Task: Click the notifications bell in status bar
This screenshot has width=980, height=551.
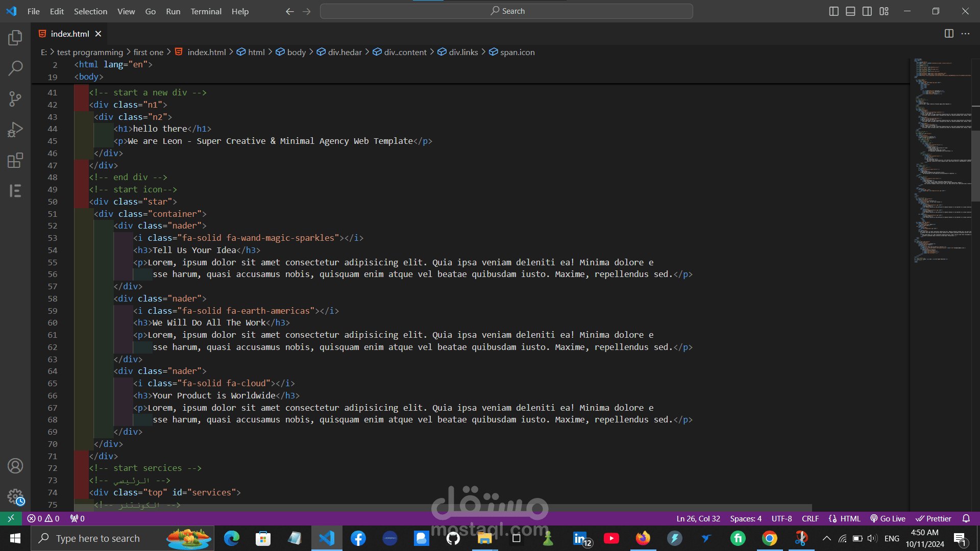Action: click(x=966, y=518)
